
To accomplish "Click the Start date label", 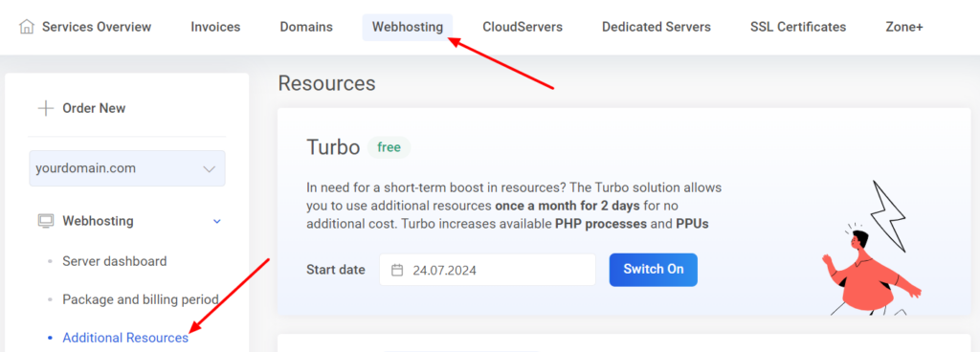I will click(x=336, y=270).
